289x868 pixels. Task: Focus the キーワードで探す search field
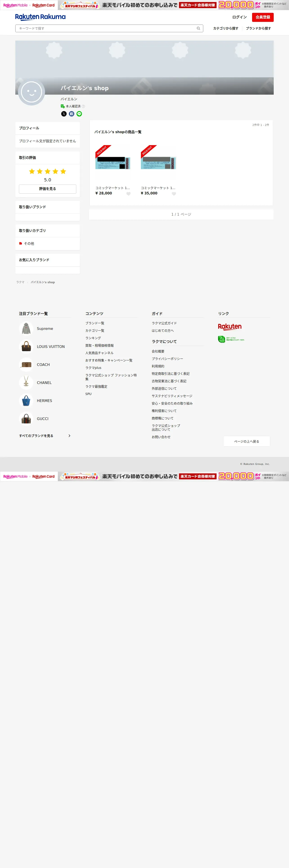click(x=109, y=28)
